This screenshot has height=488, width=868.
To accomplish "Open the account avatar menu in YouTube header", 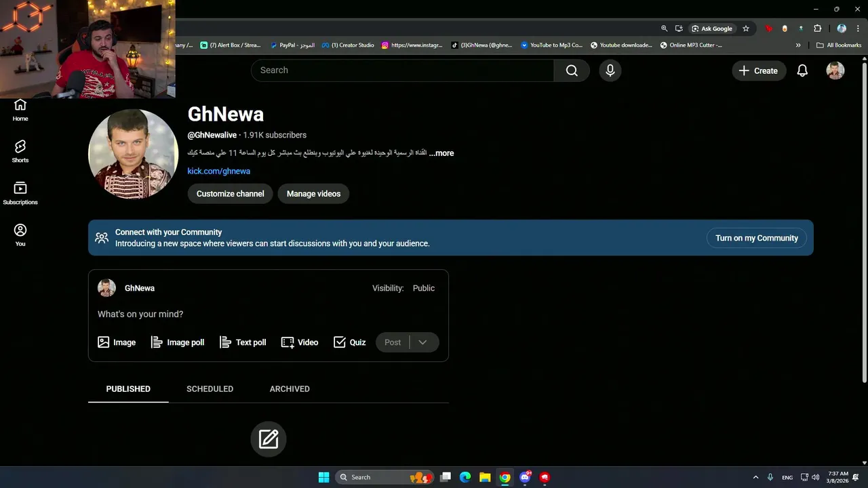I will pyautogui.click(x=835, y=70).
